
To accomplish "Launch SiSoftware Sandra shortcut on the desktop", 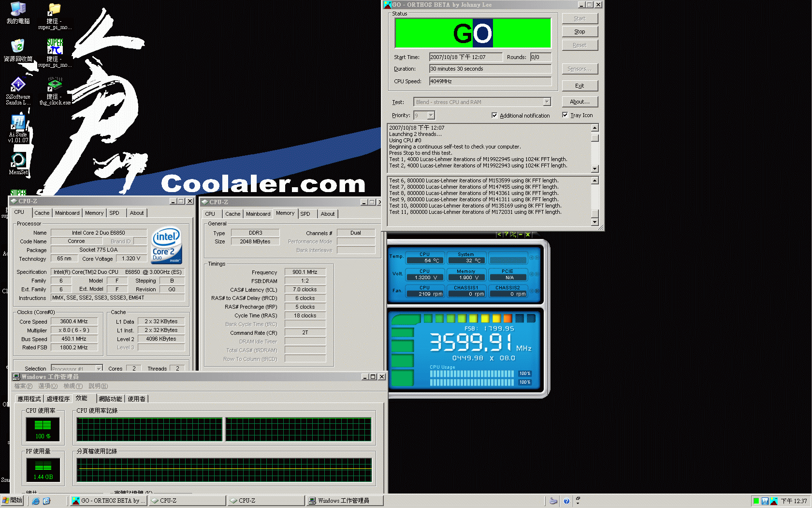I will (18, 91).
